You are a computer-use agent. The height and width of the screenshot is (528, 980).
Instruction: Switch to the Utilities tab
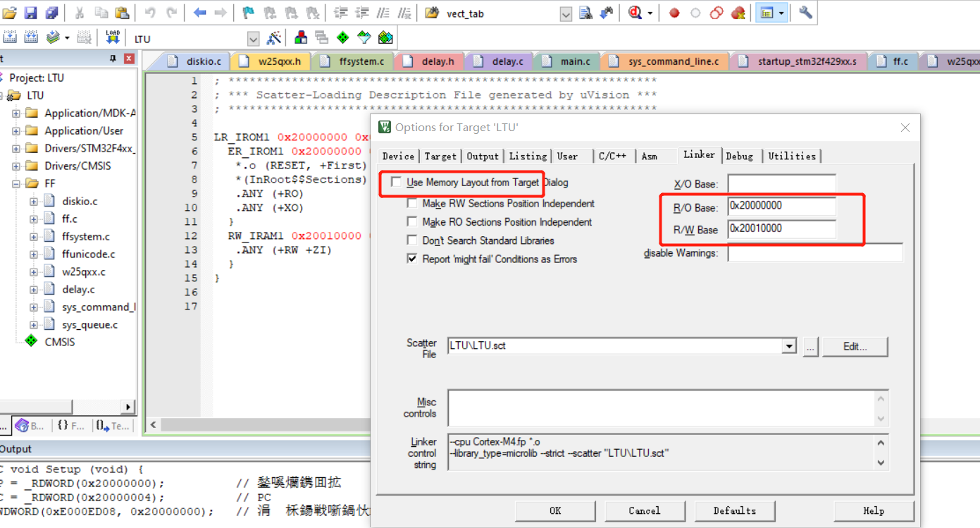click(x=792, y=156)
